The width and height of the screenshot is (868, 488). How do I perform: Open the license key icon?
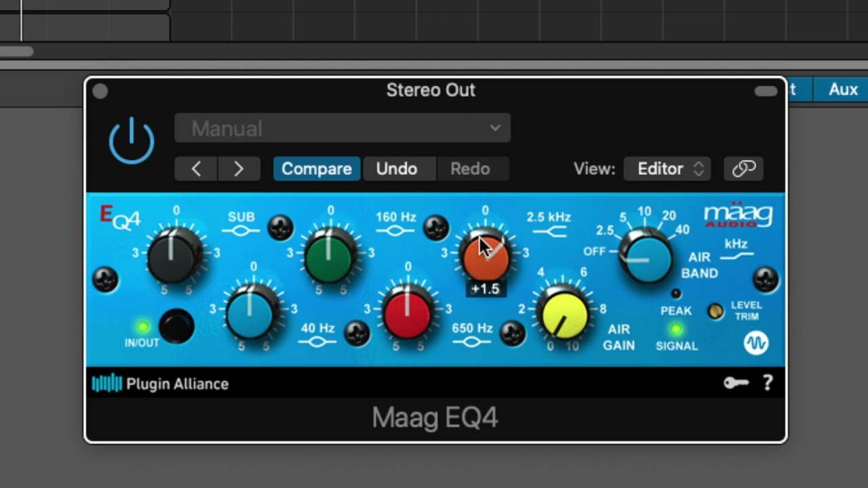click(736, 384)
